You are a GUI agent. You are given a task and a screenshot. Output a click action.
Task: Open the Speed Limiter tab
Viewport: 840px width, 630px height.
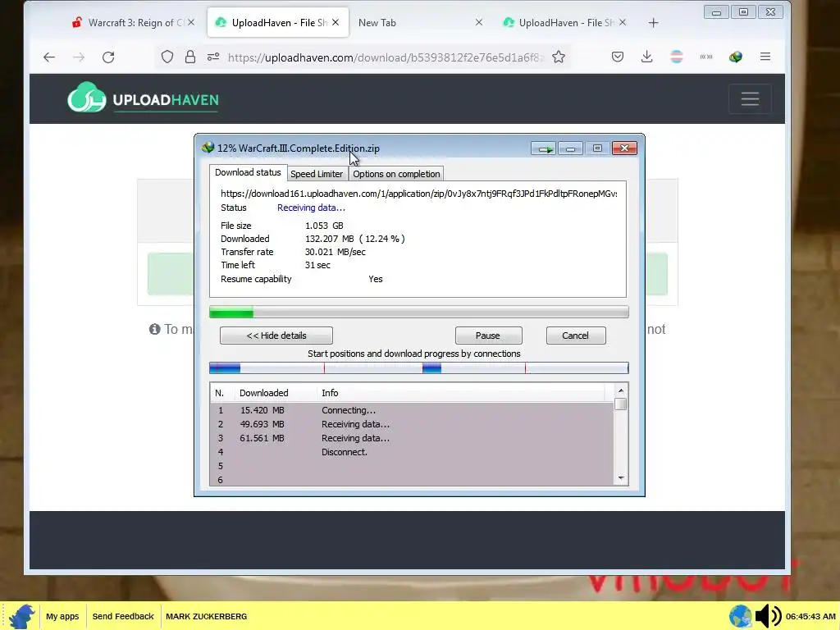[317, 174]
